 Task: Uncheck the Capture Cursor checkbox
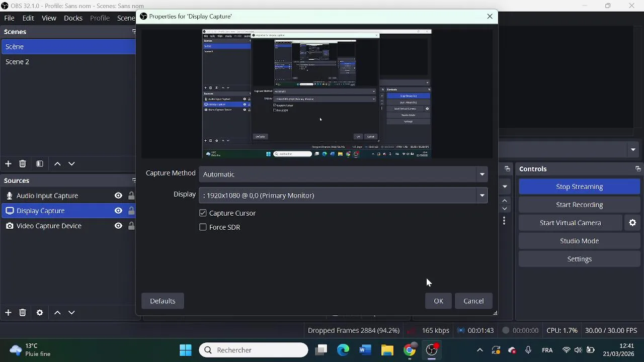(x=203, y=213)
